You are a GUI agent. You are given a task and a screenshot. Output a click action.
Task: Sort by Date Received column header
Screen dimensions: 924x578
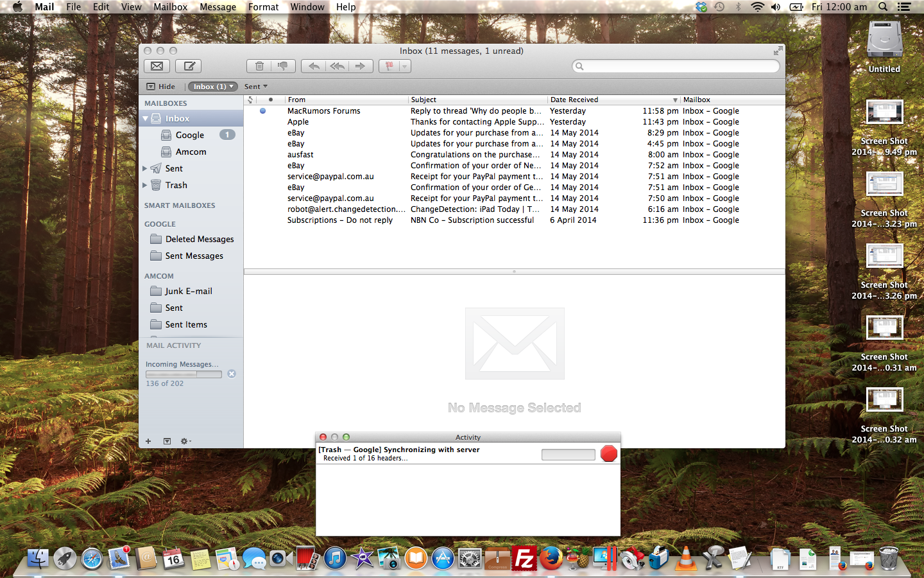point(613,100)
